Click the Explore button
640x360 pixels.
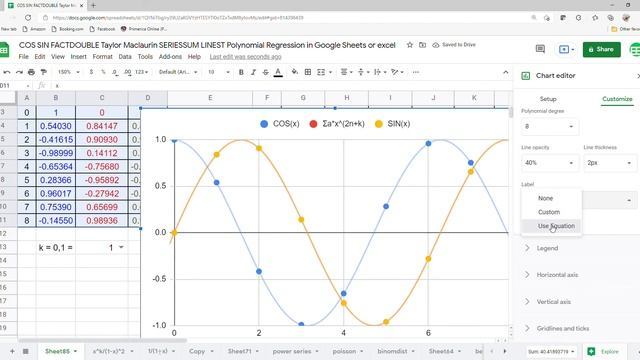(x=604, y=351)
